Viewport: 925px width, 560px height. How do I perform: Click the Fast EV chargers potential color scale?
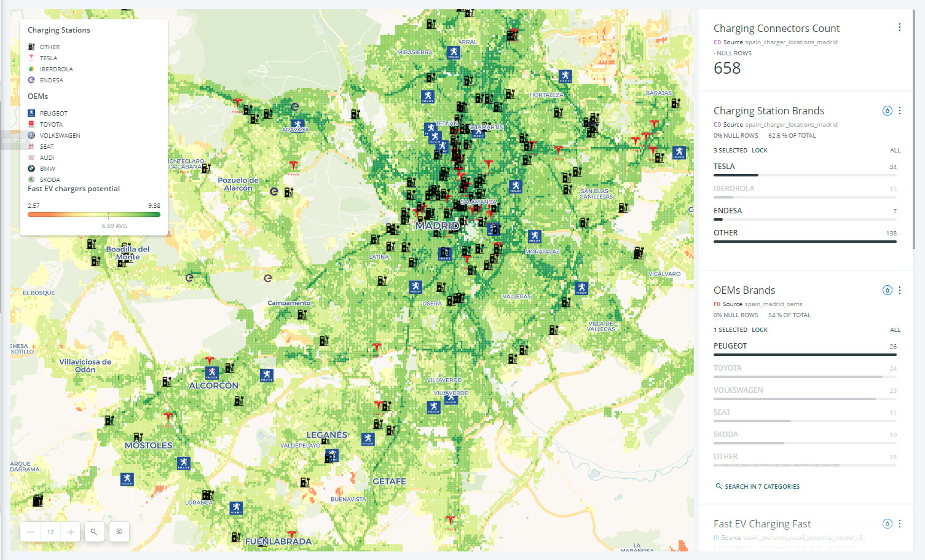point(93,215)
